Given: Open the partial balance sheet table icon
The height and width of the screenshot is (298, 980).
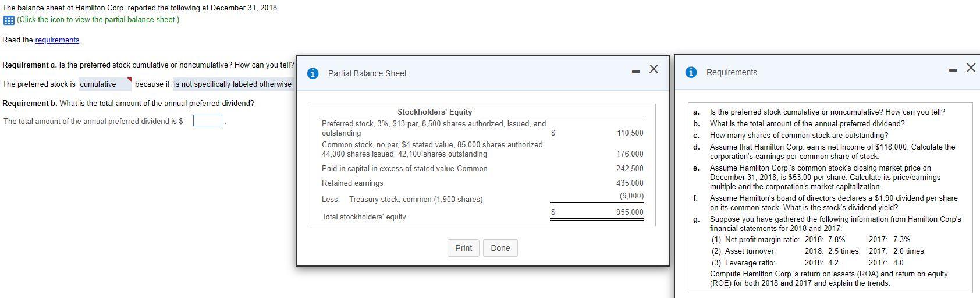Looking at the screenshot, I should 8,20.
